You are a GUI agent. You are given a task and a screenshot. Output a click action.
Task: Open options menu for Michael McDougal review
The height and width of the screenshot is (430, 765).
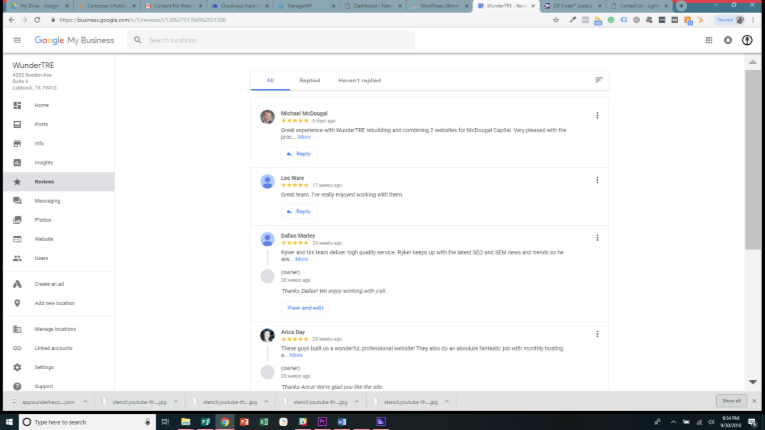coord(597,116)
